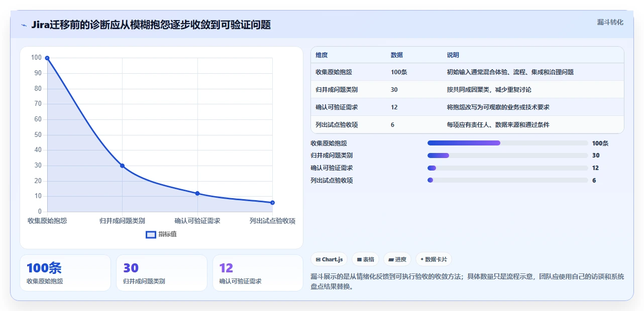Click the Chart.js tag chip
The height and width of the screenshot is (311, 644).
(330, 259)
